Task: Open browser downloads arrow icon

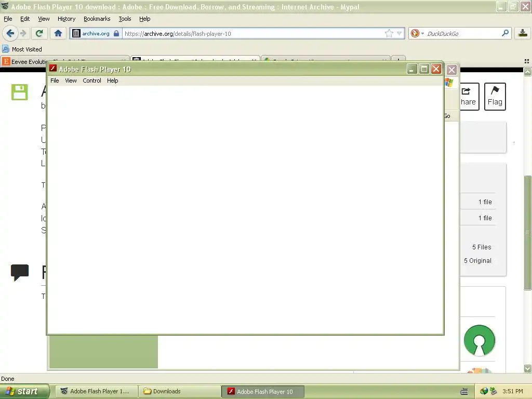Action: coord(523,33)
